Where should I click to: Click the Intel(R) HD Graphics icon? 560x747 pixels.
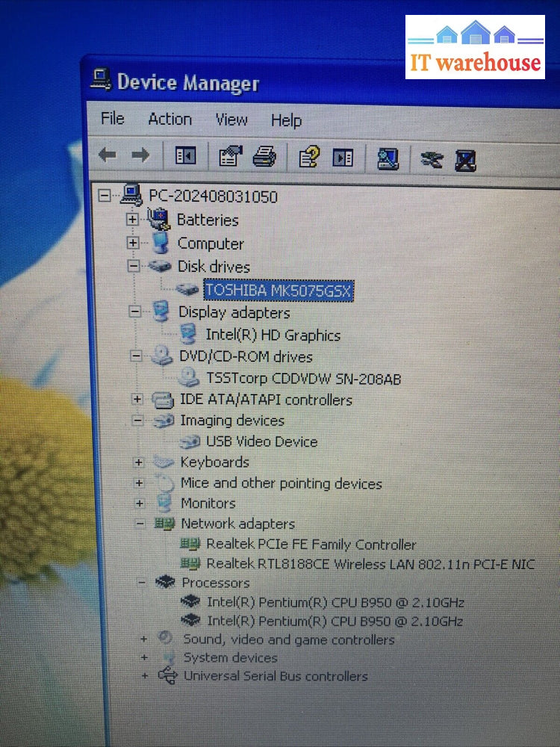[189, 334]
